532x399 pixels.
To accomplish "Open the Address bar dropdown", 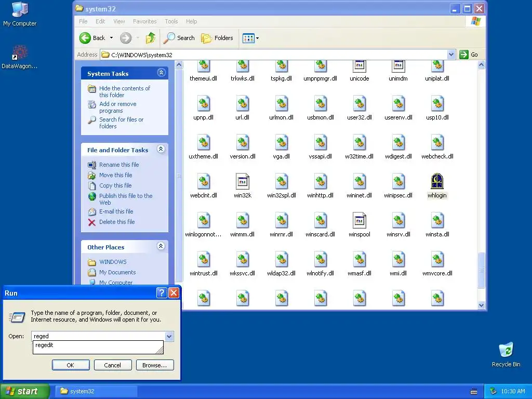I will click(451, 55).
